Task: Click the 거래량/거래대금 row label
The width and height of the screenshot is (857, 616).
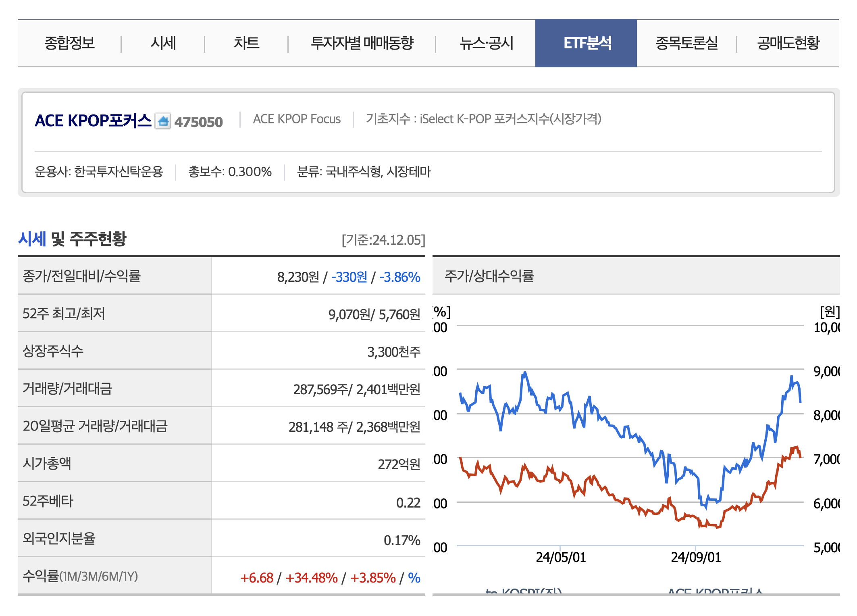Action: pos(67,388)
